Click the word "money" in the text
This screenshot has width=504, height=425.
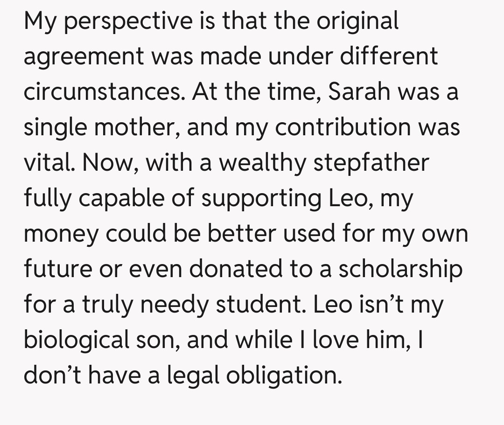(x=61, y=234)
